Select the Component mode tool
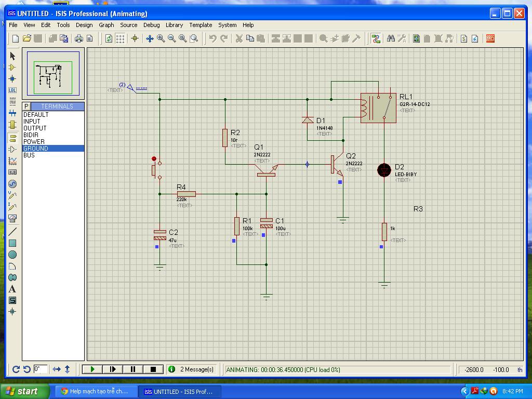Image resolution: width=532 pixels, height=399 pixels. pos(13,68)
